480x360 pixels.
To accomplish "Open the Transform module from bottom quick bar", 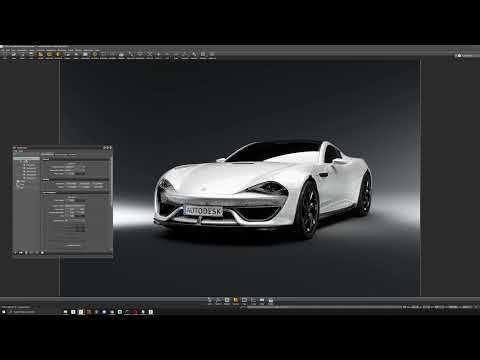I will (218, 301).
